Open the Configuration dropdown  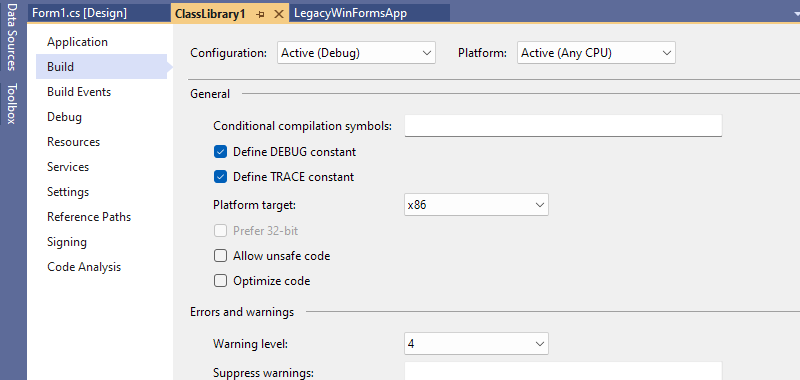356,53
